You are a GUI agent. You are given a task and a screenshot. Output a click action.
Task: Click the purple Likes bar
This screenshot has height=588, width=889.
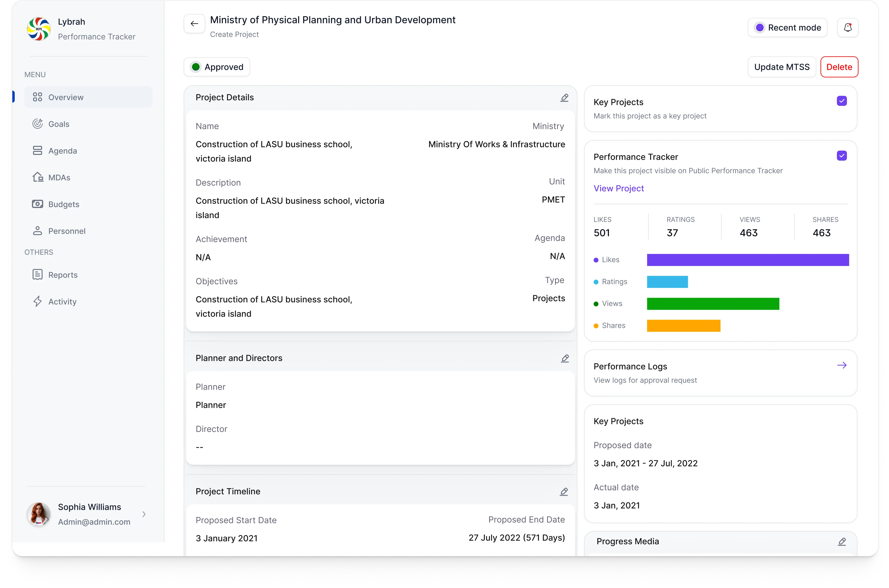point(748,260)
